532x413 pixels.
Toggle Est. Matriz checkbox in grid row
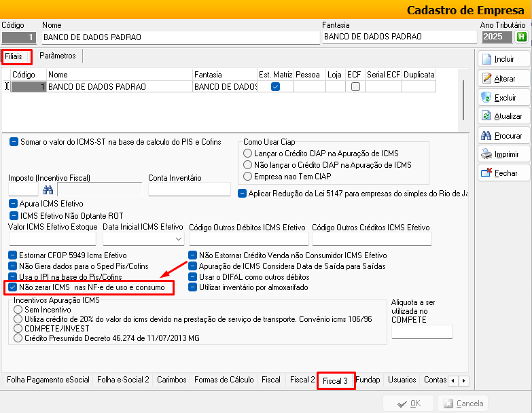[275, 87]
